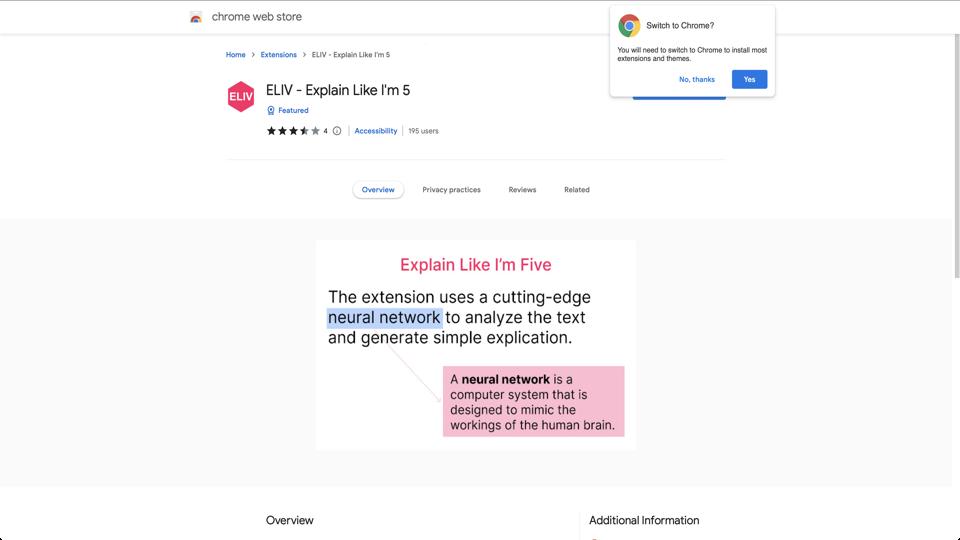Click the rating info circle icon
The height and width of the screenshot is (540, 960).
point(337,131)
